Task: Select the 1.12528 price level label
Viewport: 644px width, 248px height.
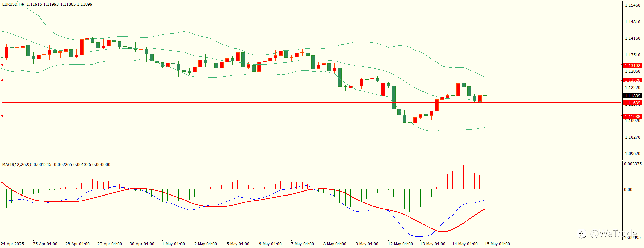Action: [632, 80]
